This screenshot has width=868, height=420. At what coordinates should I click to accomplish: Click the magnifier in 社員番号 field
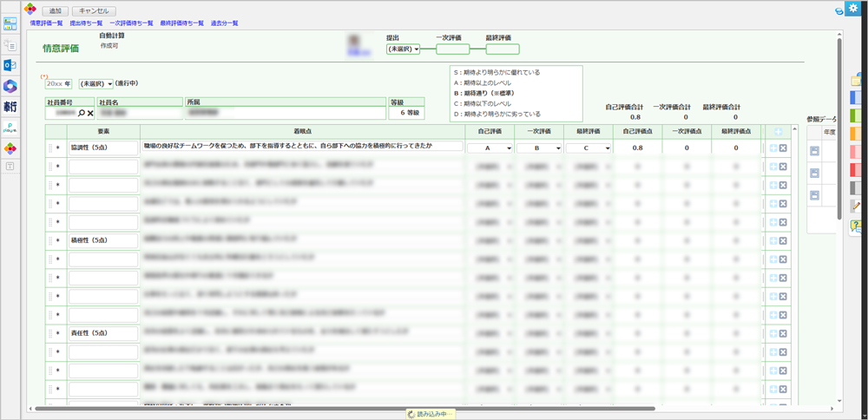coord(82,113)
